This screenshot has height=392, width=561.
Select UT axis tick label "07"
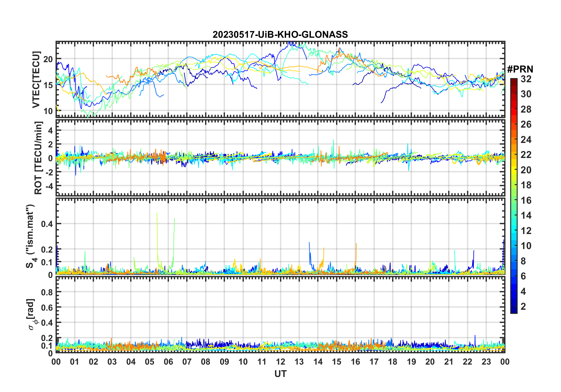click(187, 362)
